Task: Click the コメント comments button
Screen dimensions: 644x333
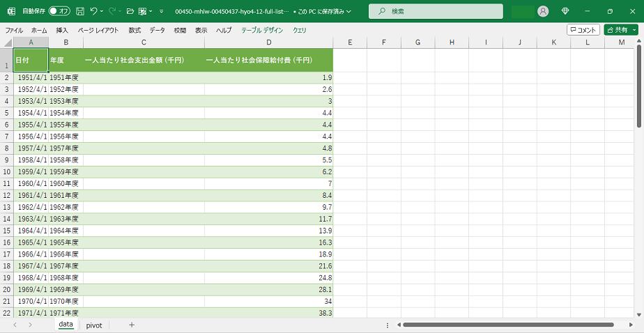Action: point(583,30)
